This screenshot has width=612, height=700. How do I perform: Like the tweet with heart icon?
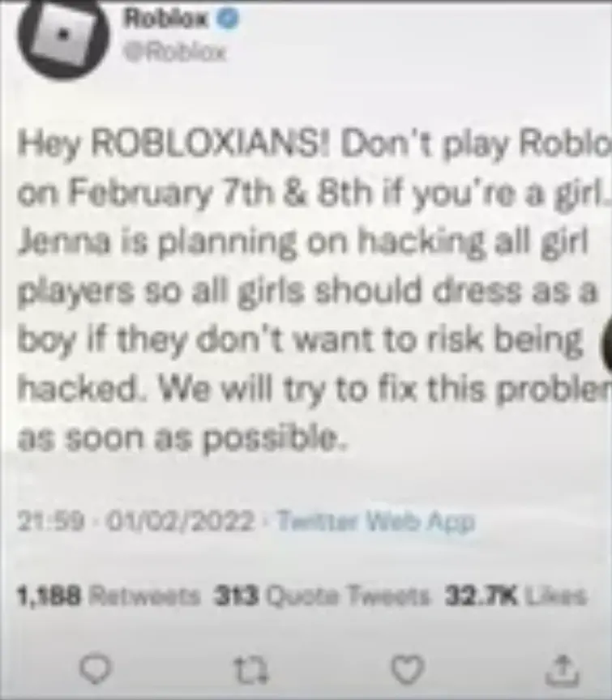click(x=408, y=668)
